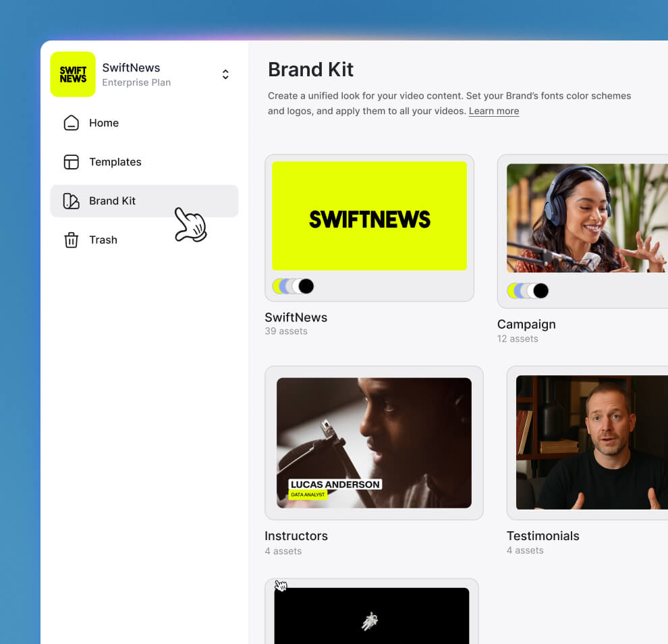This screenshot has width=668, height=644.
Task: Click the Brand Kit page heading
Action: 310,70
